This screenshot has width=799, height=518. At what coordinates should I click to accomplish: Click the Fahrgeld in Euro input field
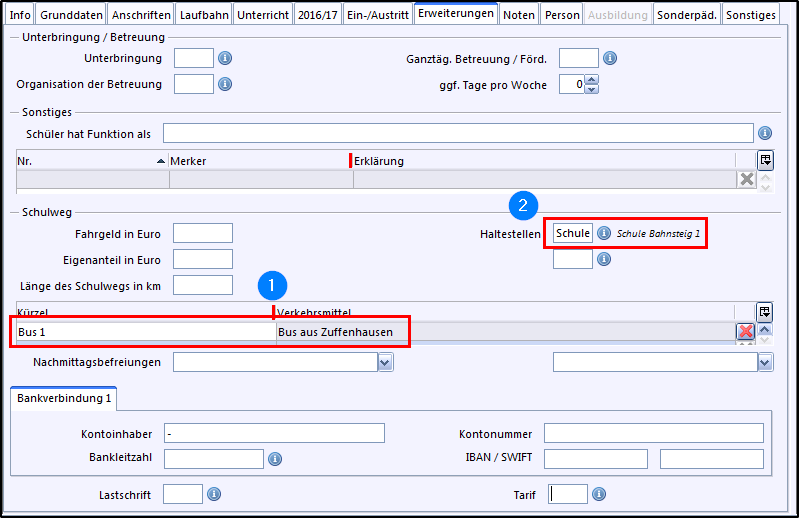point(202,233)
